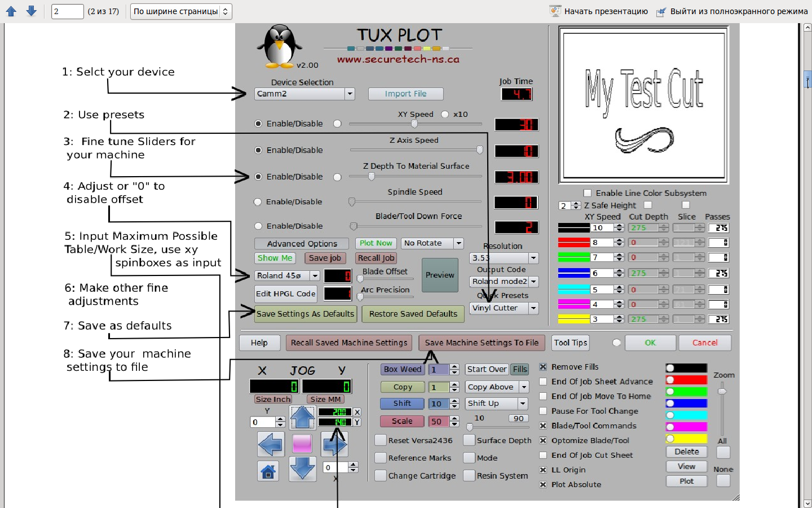
Task: Click the My Test Cut preview thumbnail
Action: pyautogui.click(x=644, y=105)
